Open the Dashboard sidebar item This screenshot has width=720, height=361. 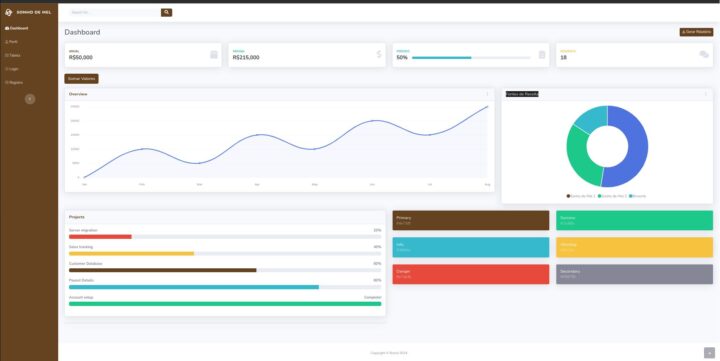[x=17, y=28]
